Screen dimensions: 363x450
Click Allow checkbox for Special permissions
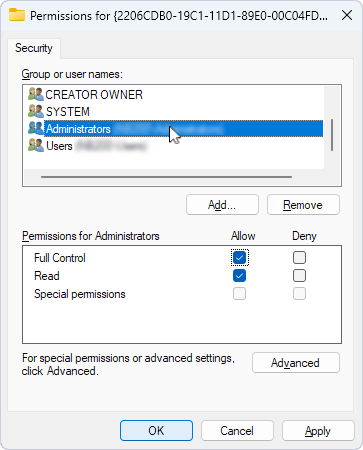(x=239, y=294)
